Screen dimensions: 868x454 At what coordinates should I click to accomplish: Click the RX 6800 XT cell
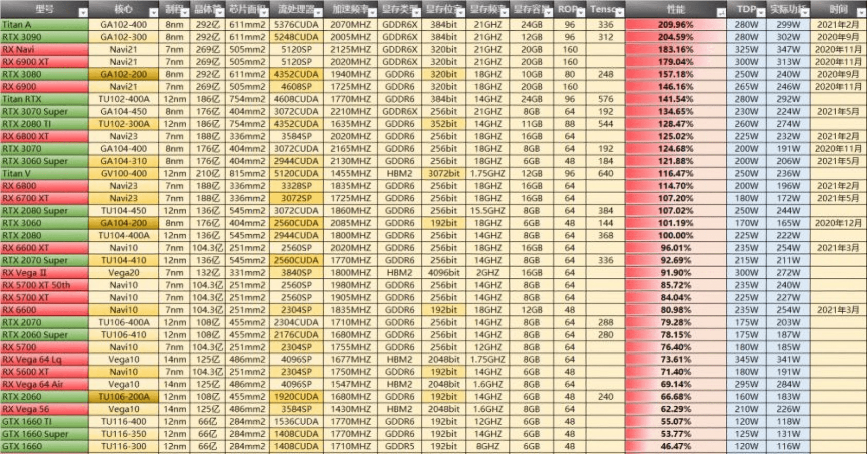(44, 136)
